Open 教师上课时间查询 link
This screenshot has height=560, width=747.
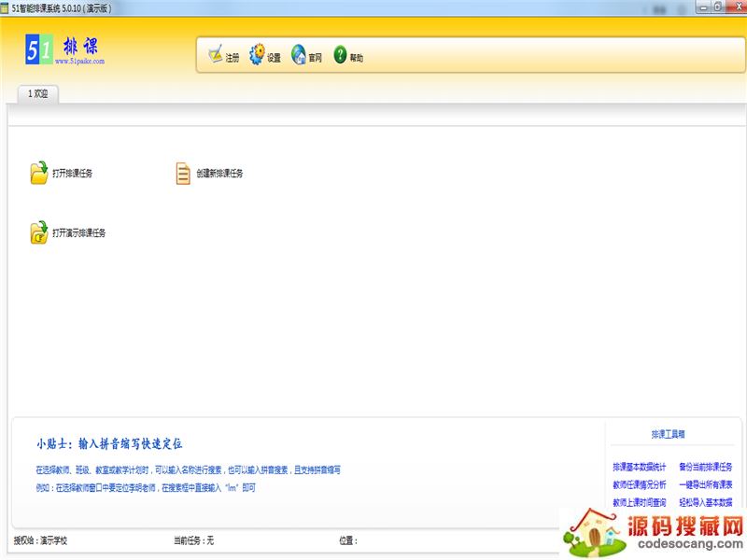click(640, 502)
